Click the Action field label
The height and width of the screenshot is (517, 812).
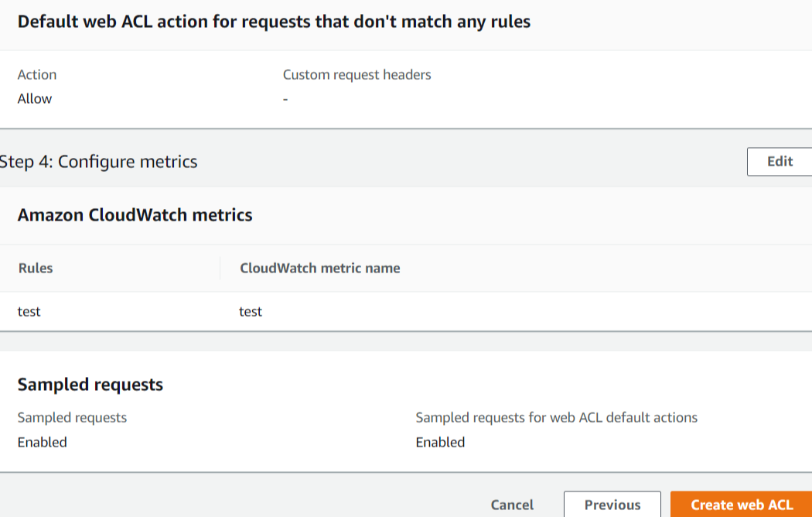tap(37, 75)
